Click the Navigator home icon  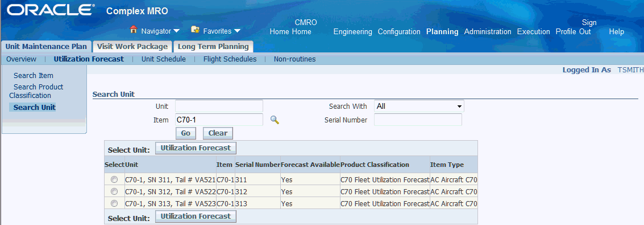tap(134, 30)
